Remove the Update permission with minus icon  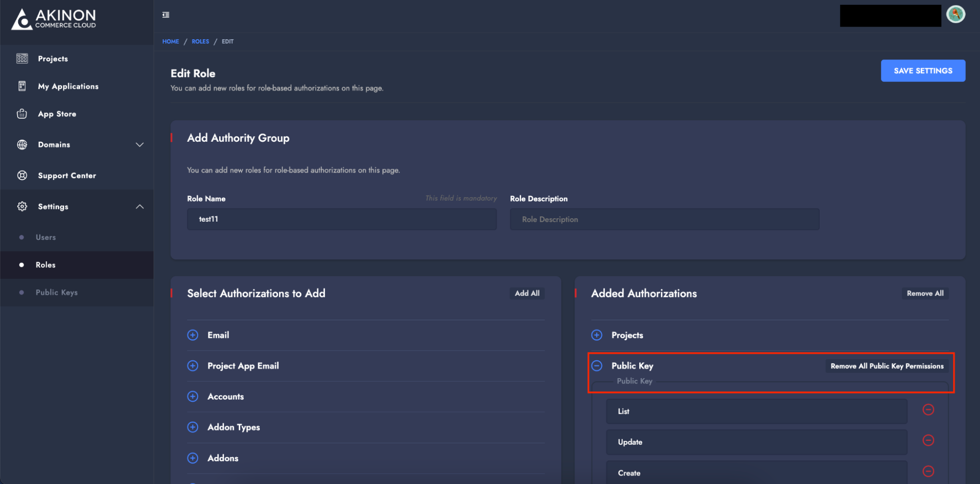tap(928, 440)
